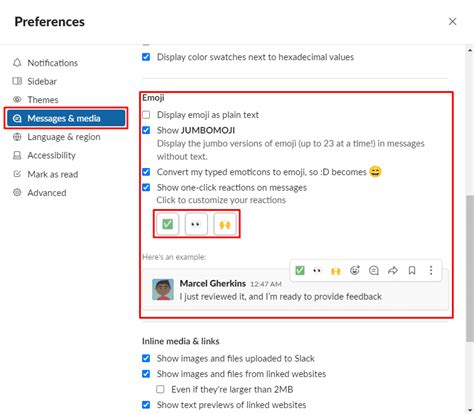Click eyes reaction in example toolbar
Screen dimensions: 474x414
(x=317, y=270)
